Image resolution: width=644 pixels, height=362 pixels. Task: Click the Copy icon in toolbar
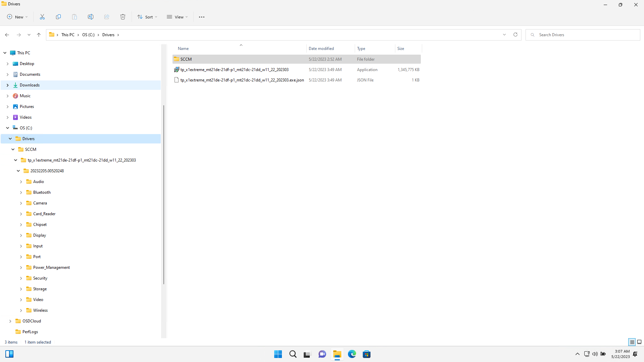coord(58,17)
